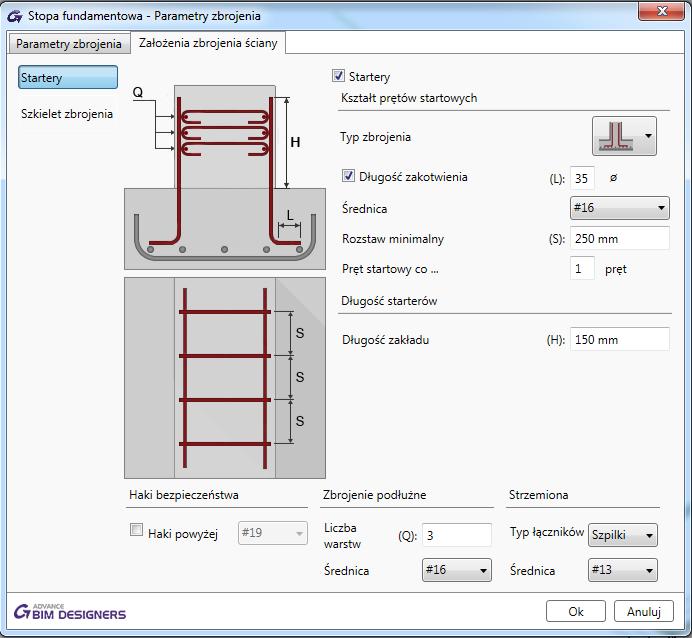
Task: Cancel with the Anuluj button
Action: 643,612
